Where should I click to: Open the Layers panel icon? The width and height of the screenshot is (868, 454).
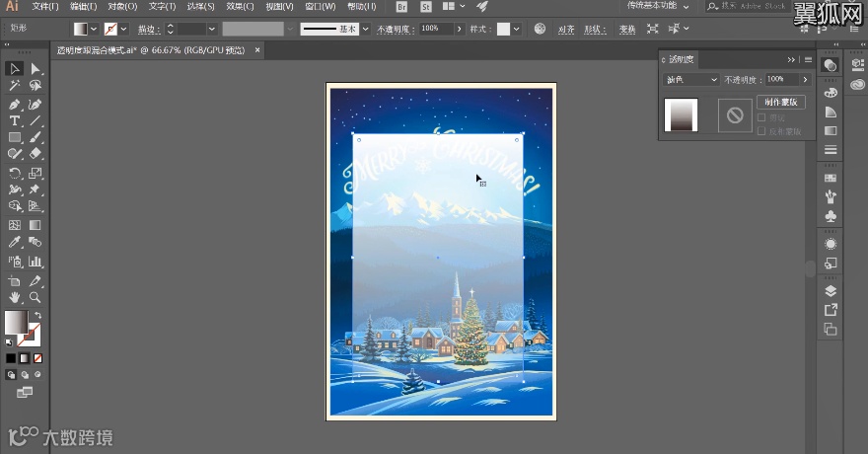click(831, 291)
